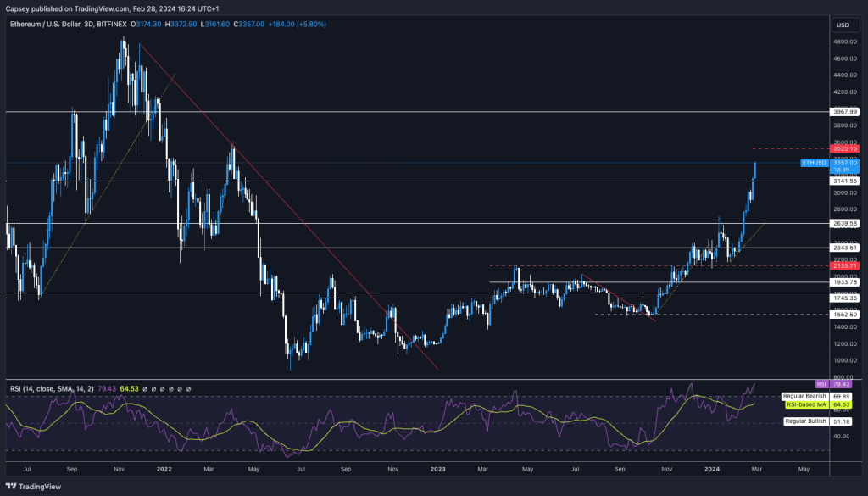Select the red 3525.16 price label

coord(846,148)
